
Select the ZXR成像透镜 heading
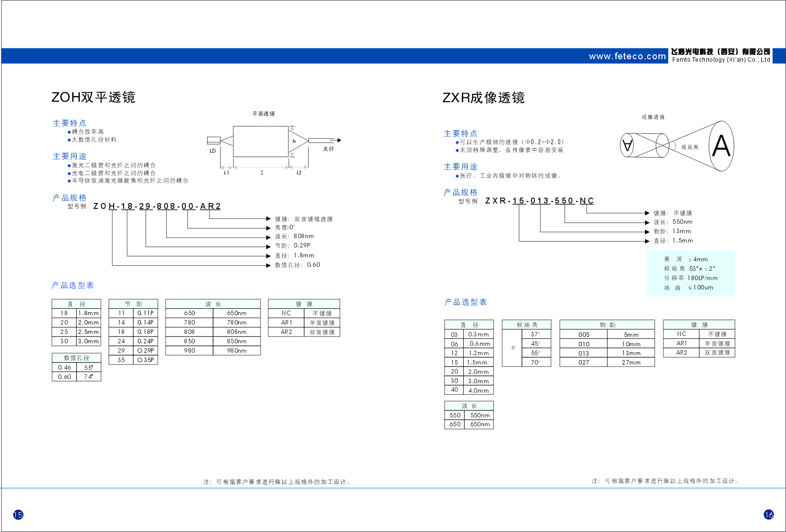click(x=483, y=98)
